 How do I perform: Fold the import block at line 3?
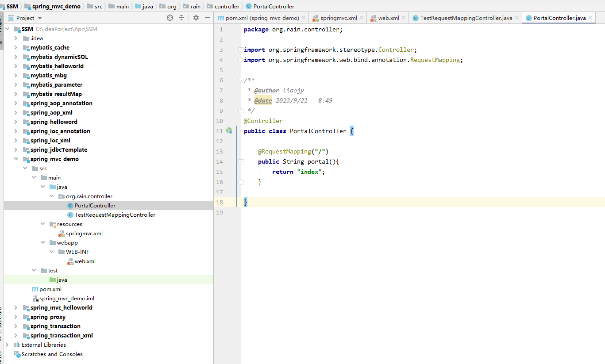point(240,50)
